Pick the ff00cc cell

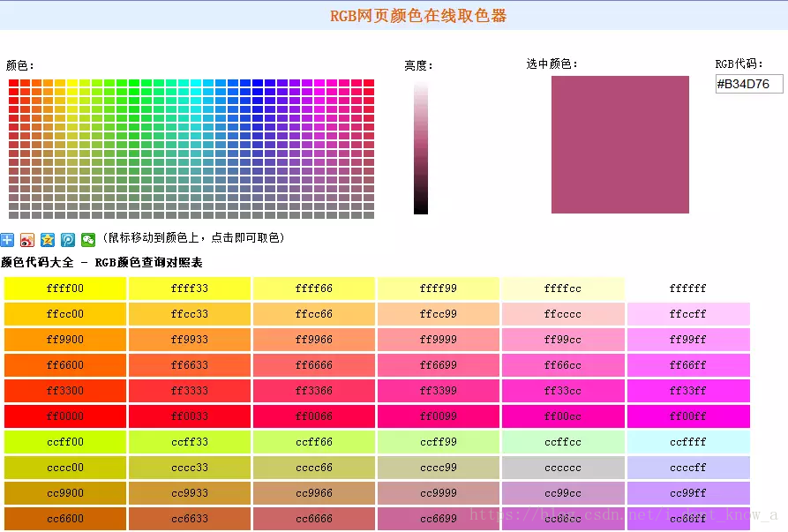(x=563, y=416)
